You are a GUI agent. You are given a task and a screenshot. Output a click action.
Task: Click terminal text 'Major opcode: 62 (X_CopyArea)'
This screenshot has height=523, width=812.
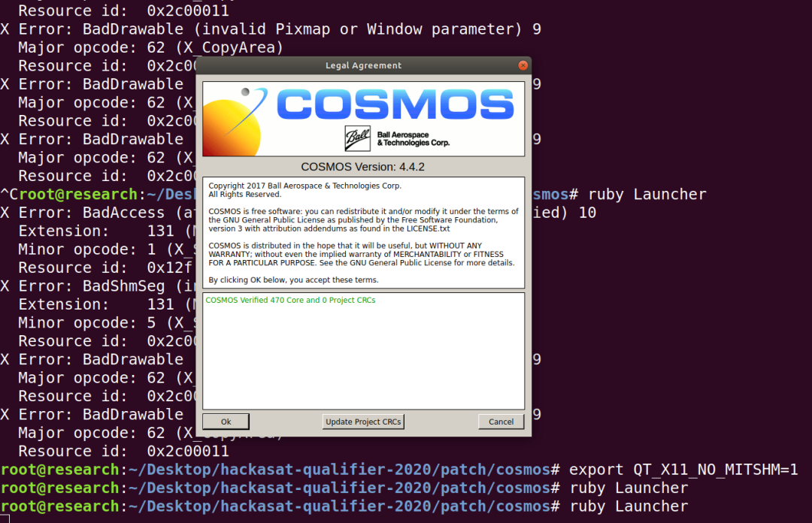(150, 47)
